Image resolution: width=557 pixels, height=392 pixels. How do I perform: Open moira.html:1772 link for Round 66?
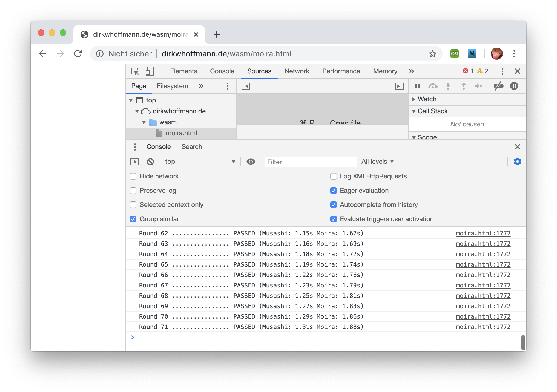483,275
